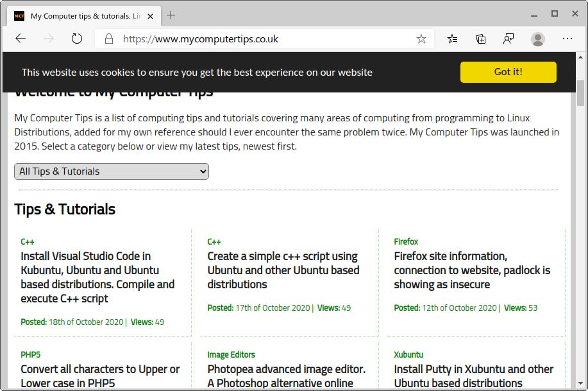Close the My Computer tips tab

tap(151, 16)
